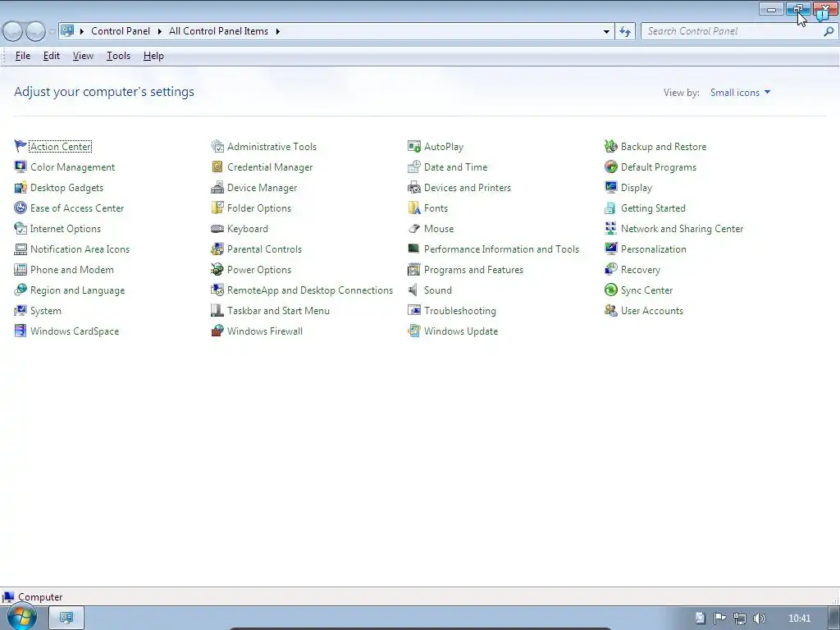Open the AutoPlay icon
Image resolution: width=840 pixels, height=630 pixels.
(x=414, y=146)
